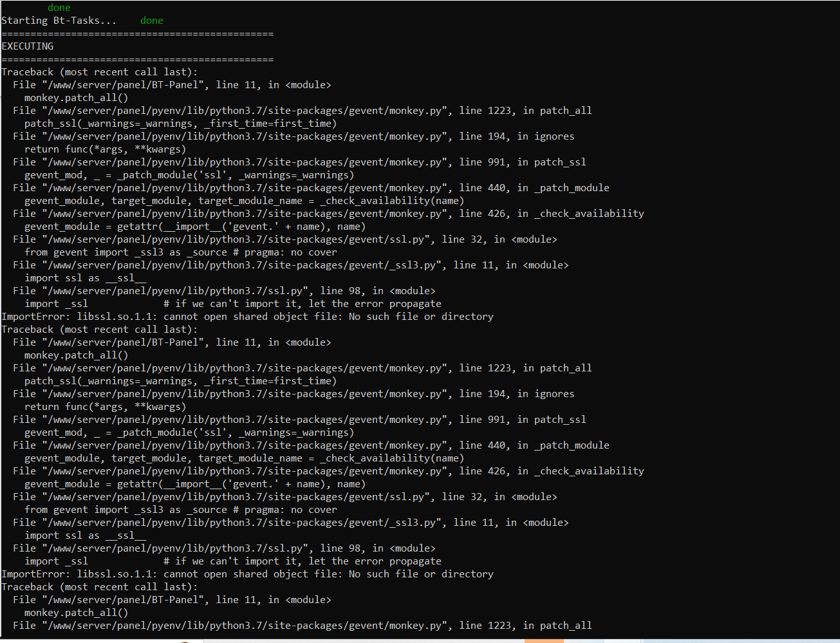
Task: Select 'import _ssl' comment line in first traceback
Action: [233, 304]
